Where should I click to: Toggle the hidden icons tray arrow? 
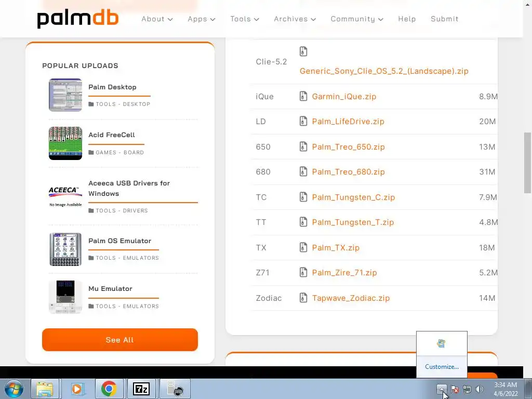pyautogui.click(x=442, y=389)
